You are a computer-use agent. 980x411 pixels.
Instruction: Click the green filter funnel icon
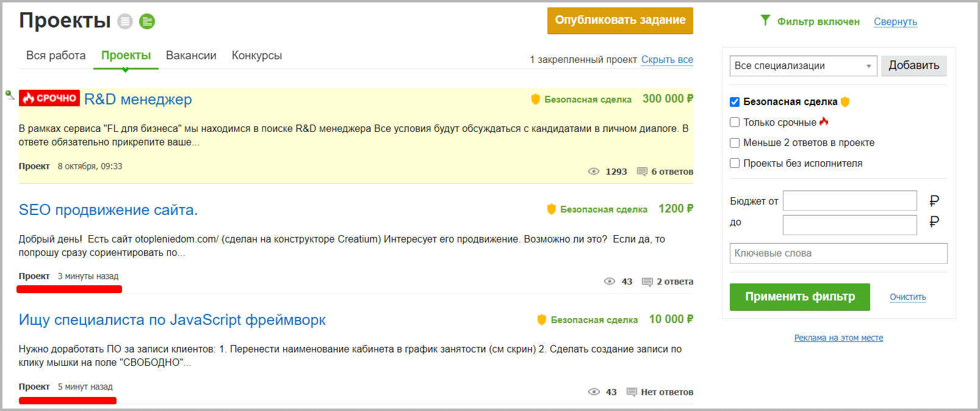[x=765, y=20]
